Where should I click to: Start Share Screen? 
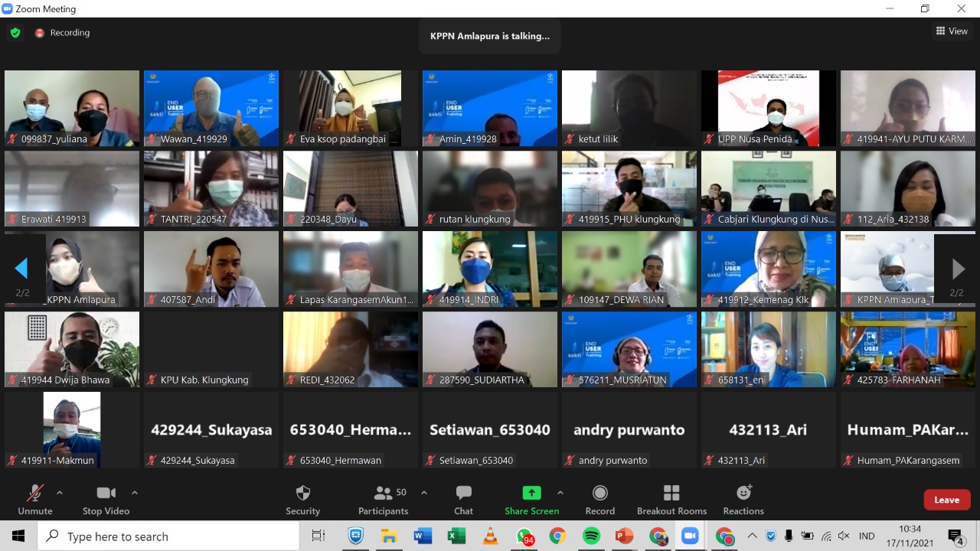coord(531,499)
